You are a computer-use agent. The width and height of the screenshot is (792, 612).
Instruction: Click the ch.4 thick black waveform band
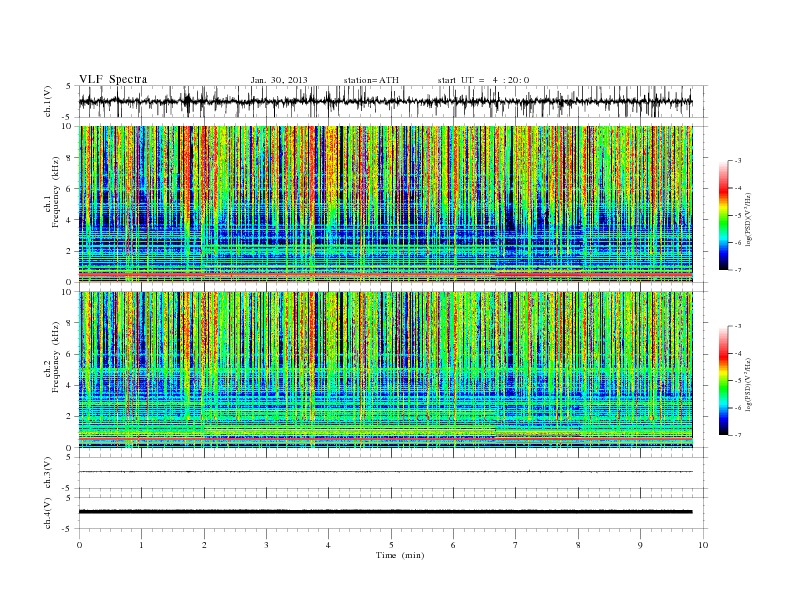click(386, 512)
